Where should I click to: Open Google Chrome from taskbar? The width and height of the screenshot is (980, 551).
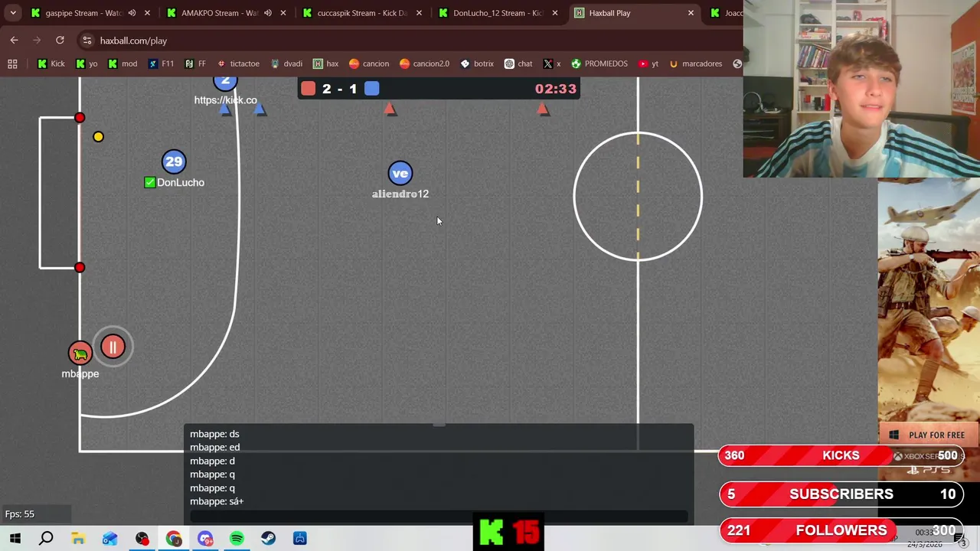(174, 538)
